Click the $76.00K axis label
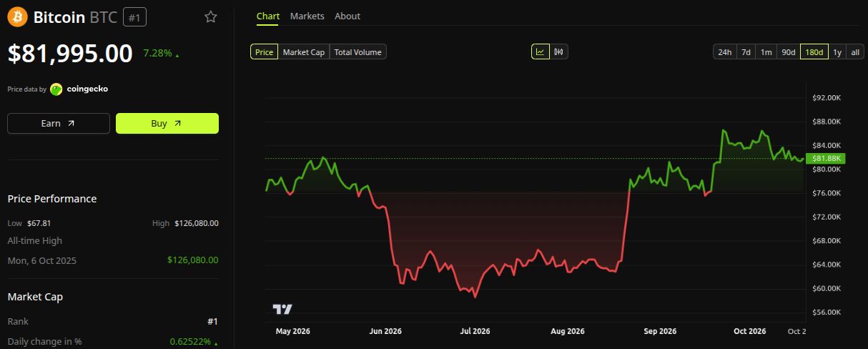868x349 pixels. pos(826,193)
